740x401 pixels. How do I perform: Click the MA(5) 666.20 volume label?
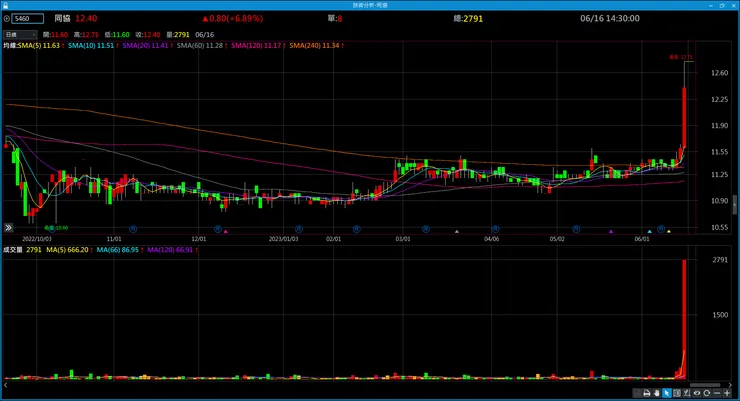tap(67, 250)
